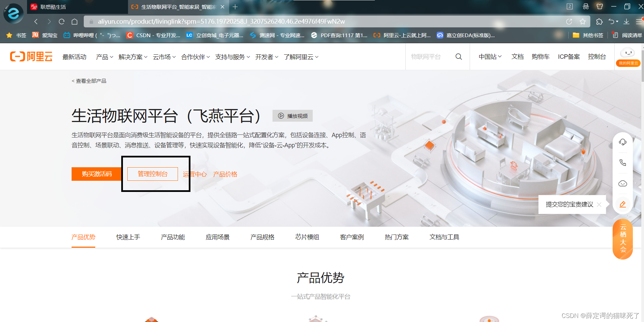
Task: Open 嘉立创EDA bookmark
Action: click(466, 35)
